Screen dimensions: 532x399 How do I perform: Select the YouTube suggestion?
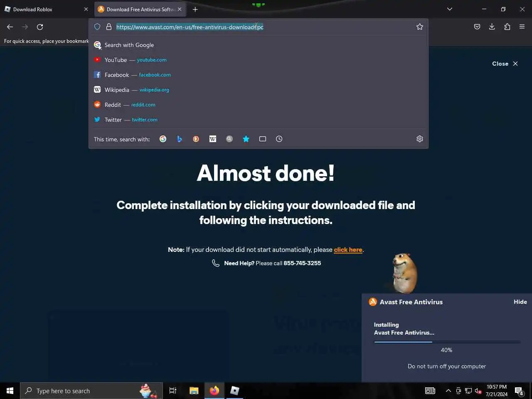coord(259,60)
